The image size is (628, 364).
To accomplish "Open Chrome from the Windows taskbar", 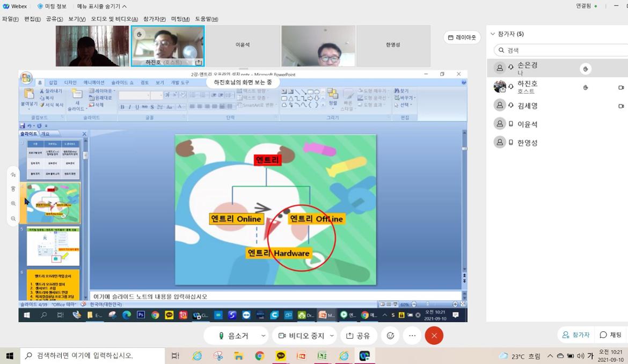I will tap(260, 355).
